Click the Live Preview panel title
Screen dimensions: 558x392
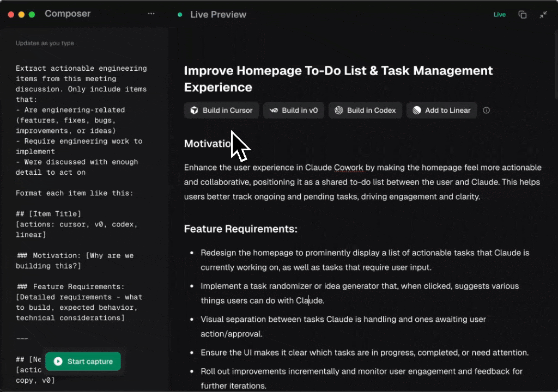(218, 15)
